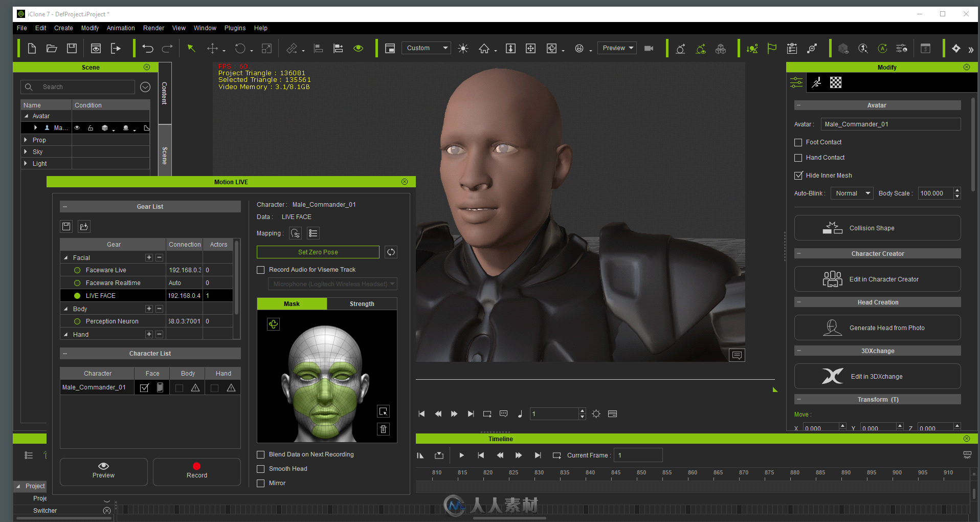Click Generate Head from Photo
980x522 pixels.
click(877, 328)
